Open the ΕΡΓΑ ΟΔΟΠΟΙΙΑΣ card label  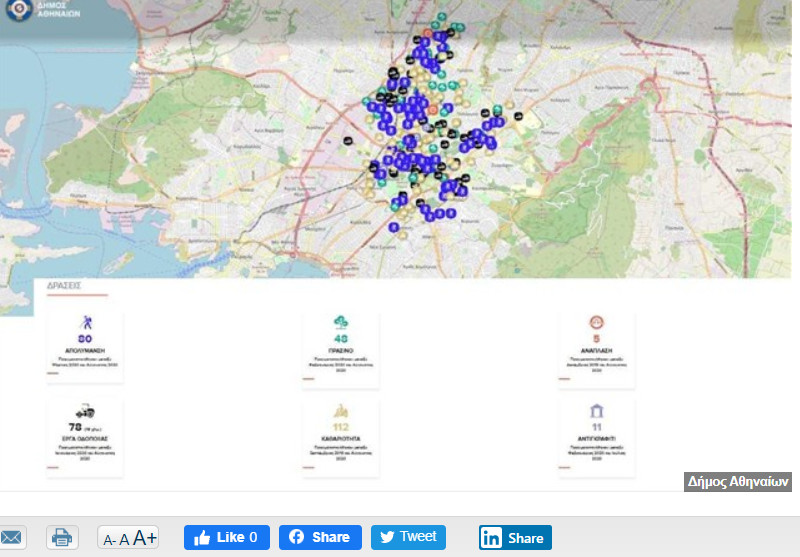(x=84, y=437)
